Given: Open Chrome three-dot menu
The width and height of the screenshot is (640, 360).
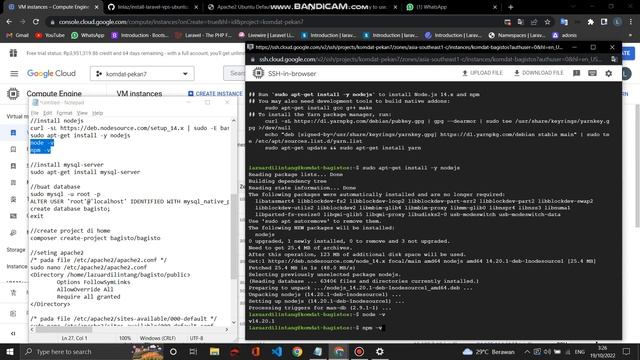Looking at the screenshot, I should (x=631, y=22).
